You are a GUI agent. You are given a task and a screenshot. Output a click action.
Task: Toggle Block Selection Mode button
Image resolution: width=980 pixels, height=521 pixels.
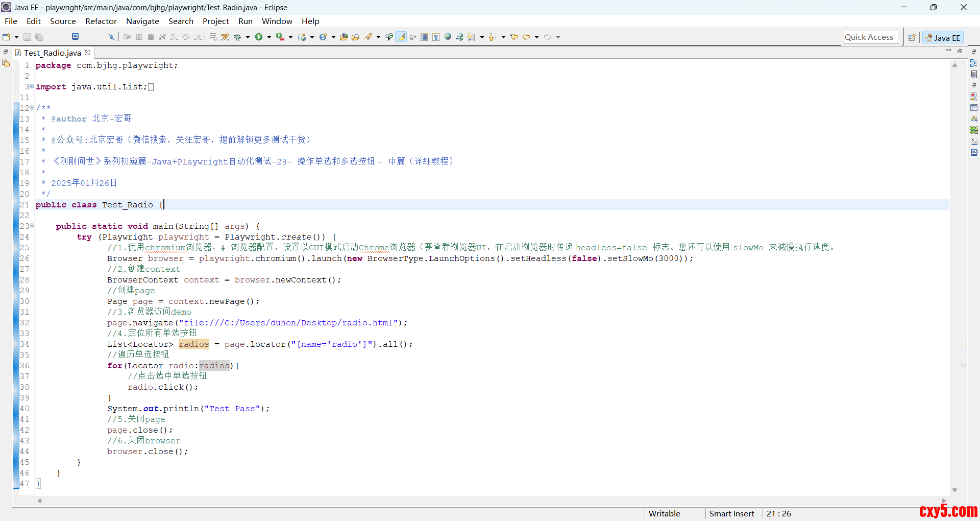pos(424,37)
